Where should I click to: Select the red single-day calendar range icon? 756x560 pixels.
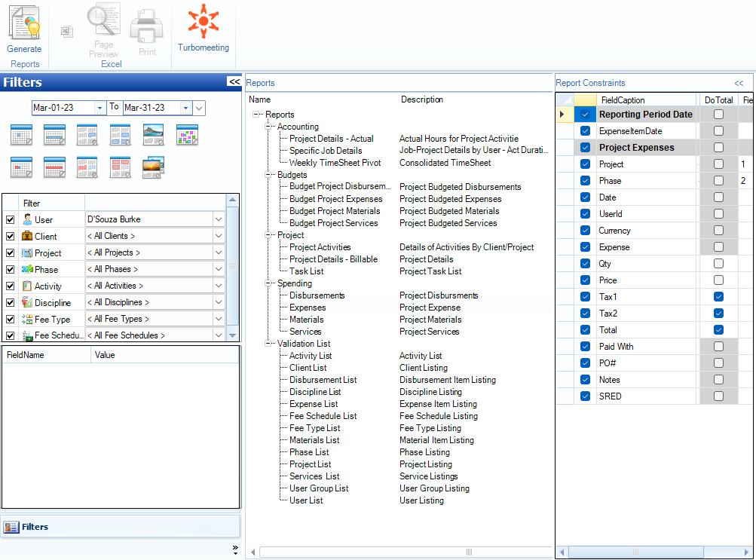[21, 168]
